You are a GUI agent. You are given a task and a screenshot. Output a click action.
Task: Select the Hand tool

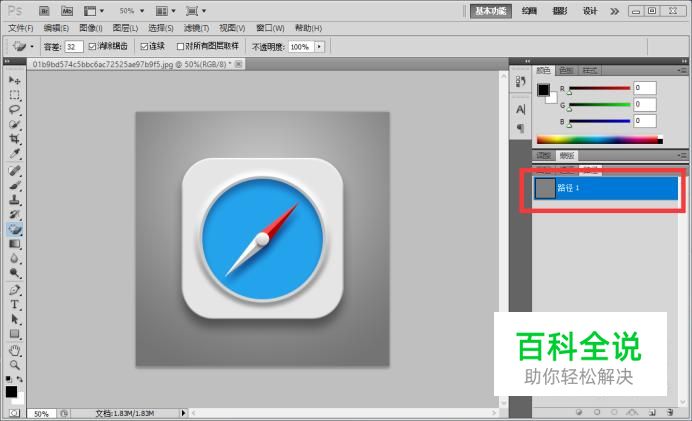pos(15,351)
